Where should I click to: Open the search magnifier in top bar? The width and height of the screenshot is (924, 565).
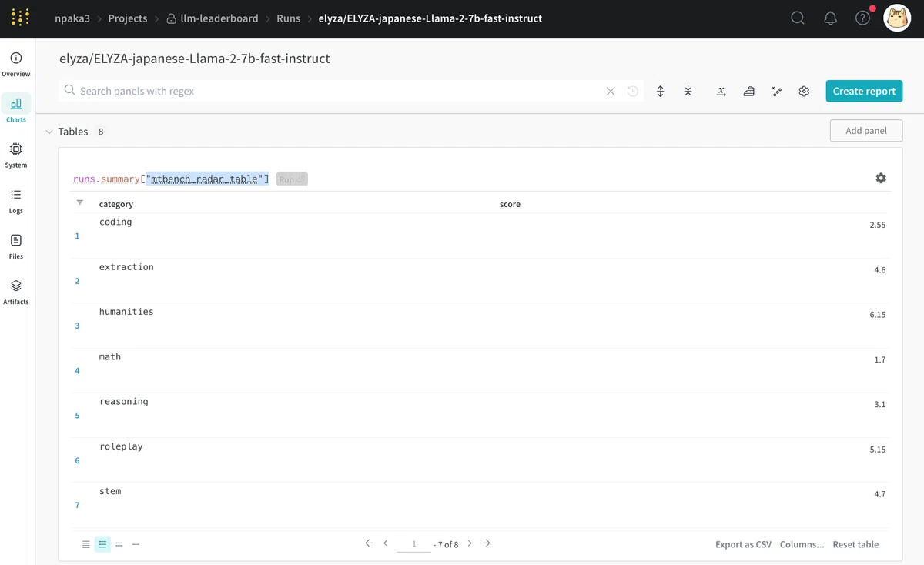coord(798,18)
